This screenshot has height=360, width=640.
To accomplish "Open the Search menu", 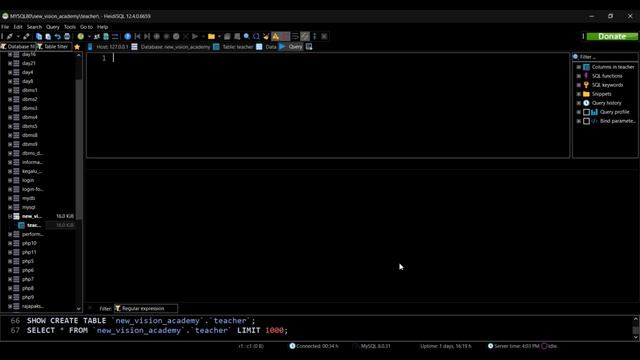I will 34,27.
